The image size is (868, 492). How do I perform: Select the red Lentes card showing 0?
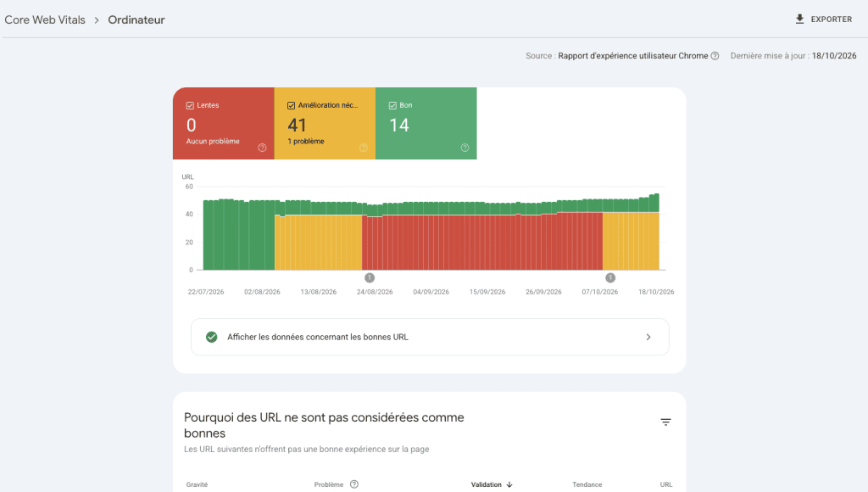click(224, 124)
